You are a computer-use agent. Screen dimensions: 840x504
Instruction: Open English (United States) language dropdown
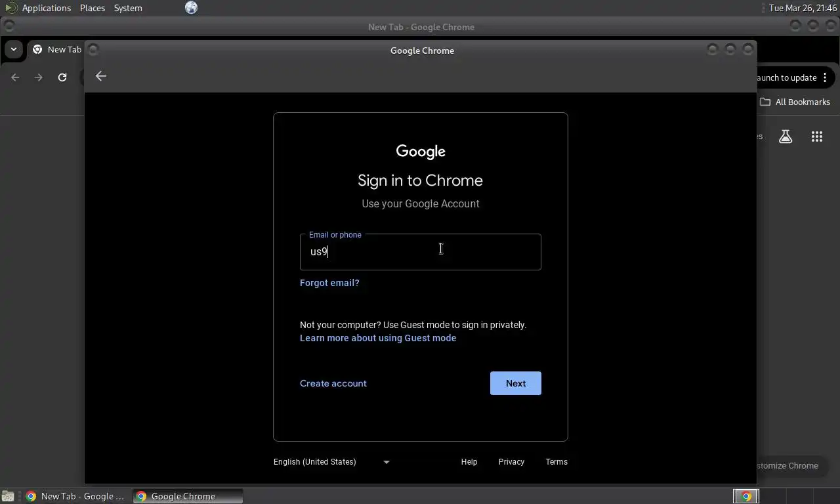click(x=332, y=462)
